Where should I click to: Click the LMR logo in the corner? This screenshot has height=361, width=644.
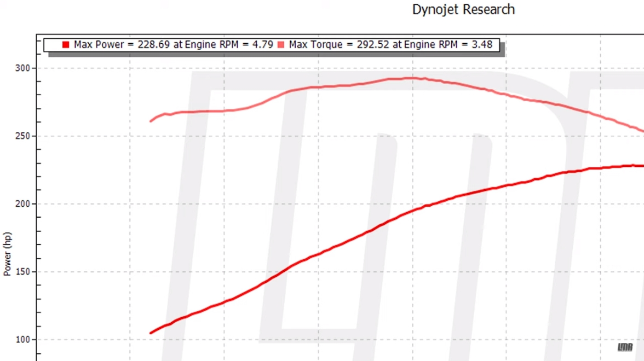coord(625,347)
